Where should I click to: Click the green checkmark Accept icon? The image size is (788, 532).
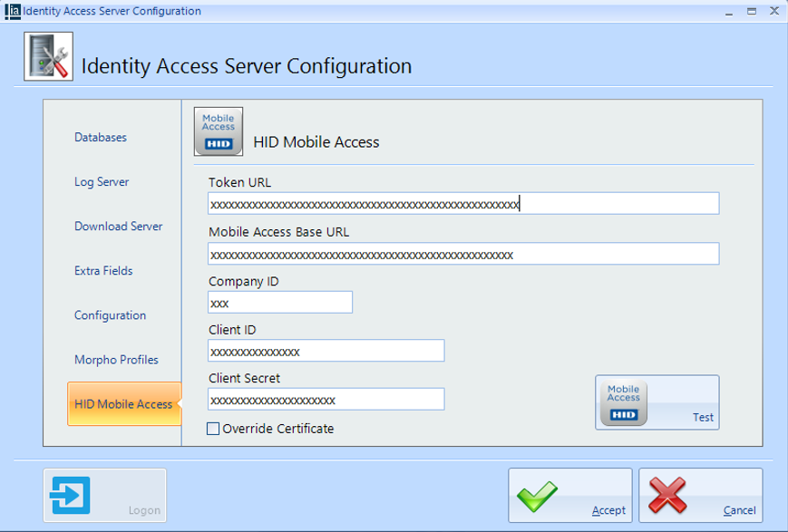537,496
